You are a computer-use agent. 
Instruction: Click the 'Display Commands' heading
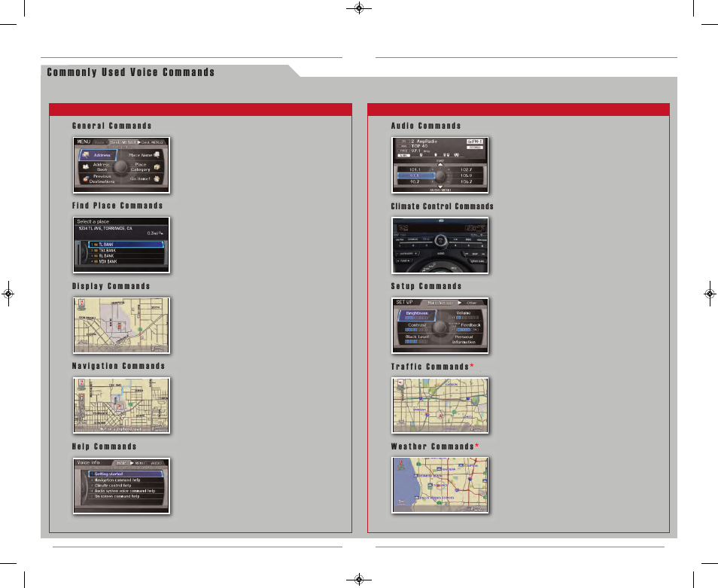pyautogui.click(x=111, y=286)
